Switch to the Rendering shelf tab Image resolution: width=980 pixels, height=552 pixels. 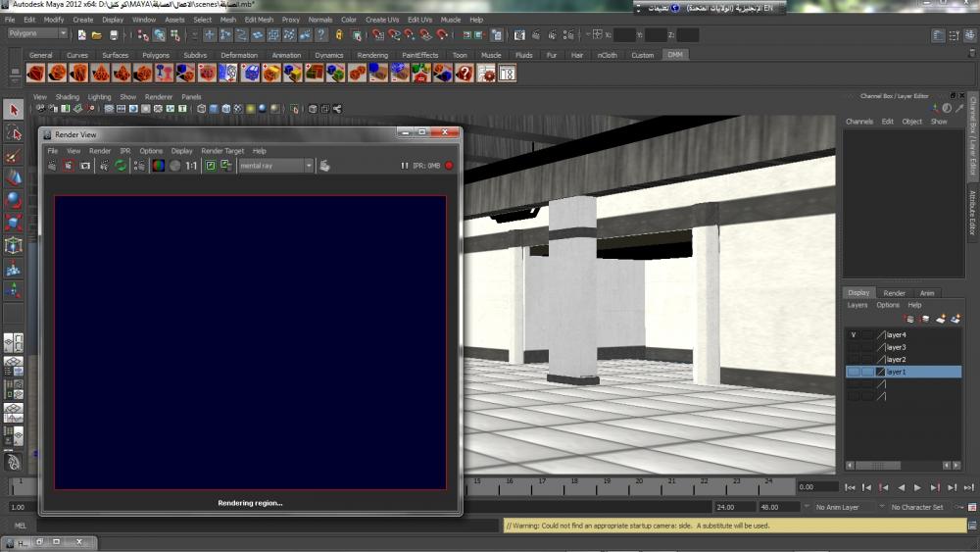point(372,55)
